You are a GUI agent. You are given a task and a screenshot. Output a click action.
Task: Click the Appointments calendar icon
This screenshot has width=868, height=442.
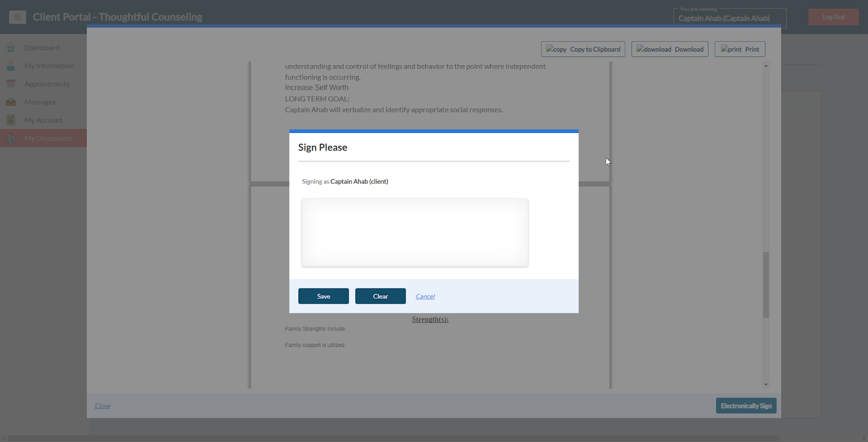11,84
